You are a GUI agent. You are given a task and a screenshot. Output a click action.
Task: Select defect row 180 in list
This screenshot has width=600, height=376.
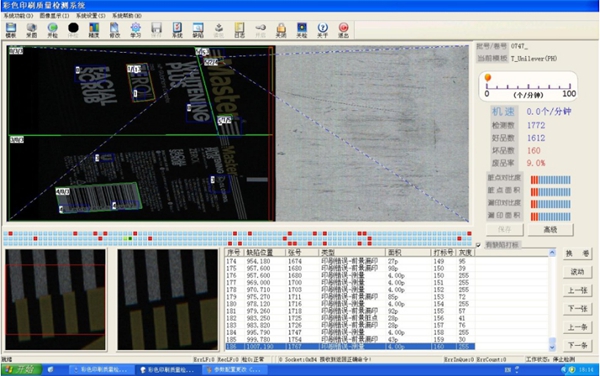[x=350, y=304]
